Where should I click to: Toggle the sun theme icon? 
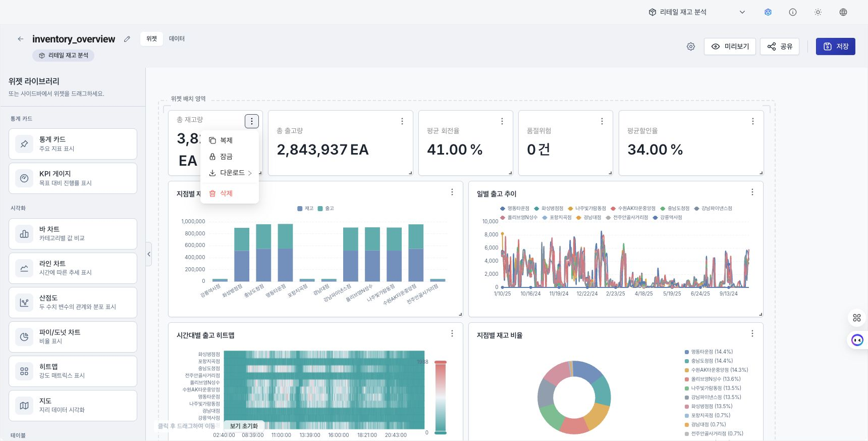(x=818, y=12)
